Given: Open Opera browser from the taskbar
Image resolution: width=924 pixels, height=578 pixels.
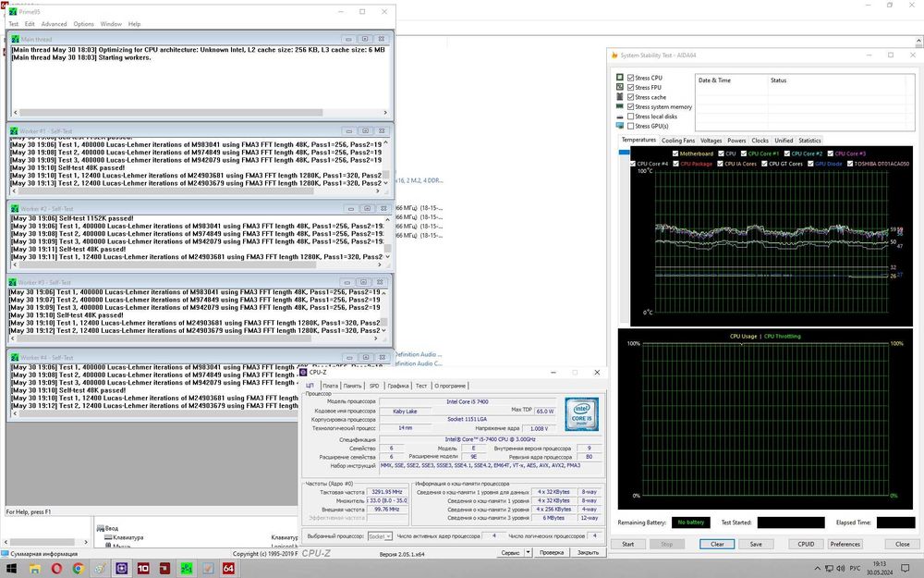Looking at the screenshot, I should click(x=55, y=569).
